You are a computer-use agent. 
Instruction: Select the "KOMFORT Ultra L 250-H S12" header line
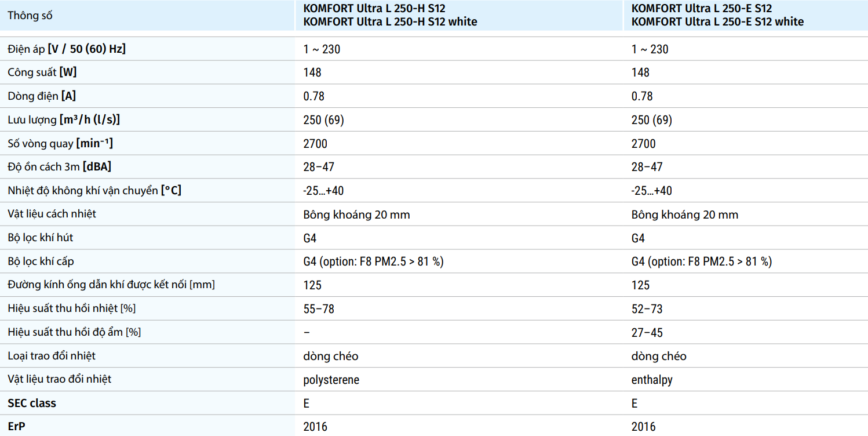pos(374,9)
